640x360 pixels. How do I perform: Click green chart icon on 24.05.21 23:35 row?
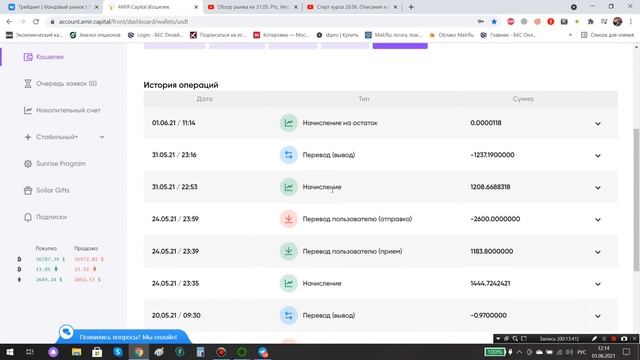pyautogui.click(x=289, y=283)
